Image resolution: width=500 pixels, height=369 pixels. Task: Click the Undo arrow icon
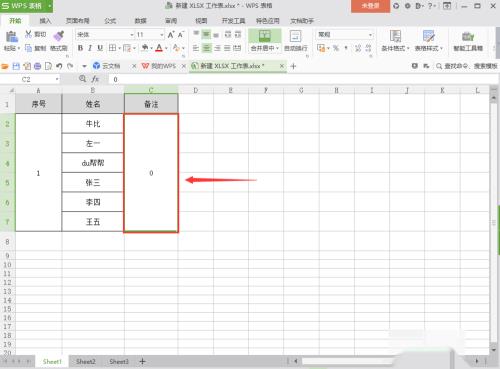[59, 66]
